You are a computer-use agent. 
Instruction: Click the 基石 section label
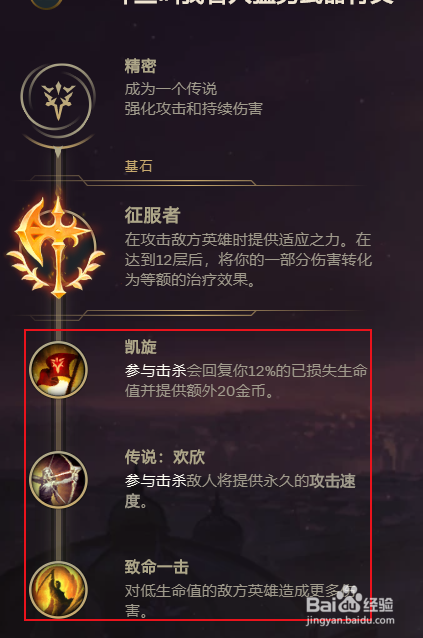(138, 166)
